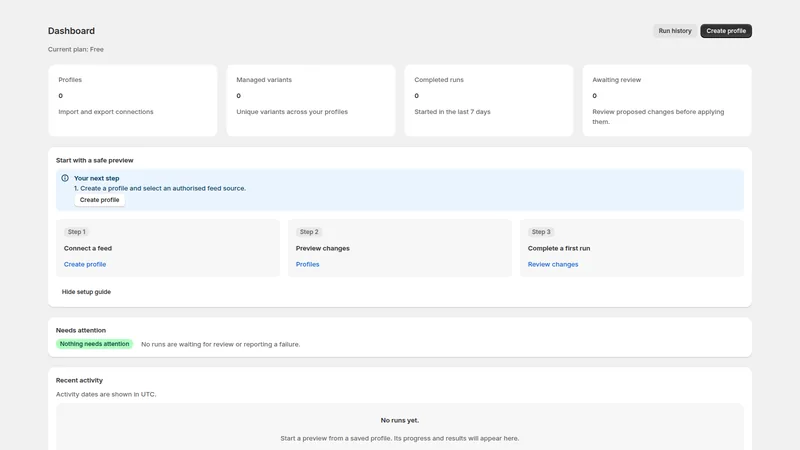The image size is (800, 450).
Task: Click Start a preview from a saved profile text
Action: tap(399, 438)
